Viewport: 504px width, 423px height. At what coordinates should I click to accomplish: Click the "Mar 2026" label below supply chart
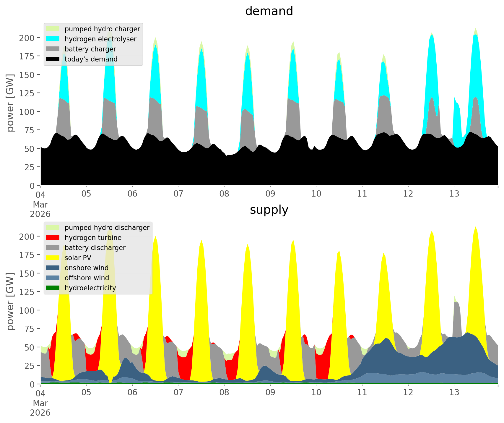point(40,408)
